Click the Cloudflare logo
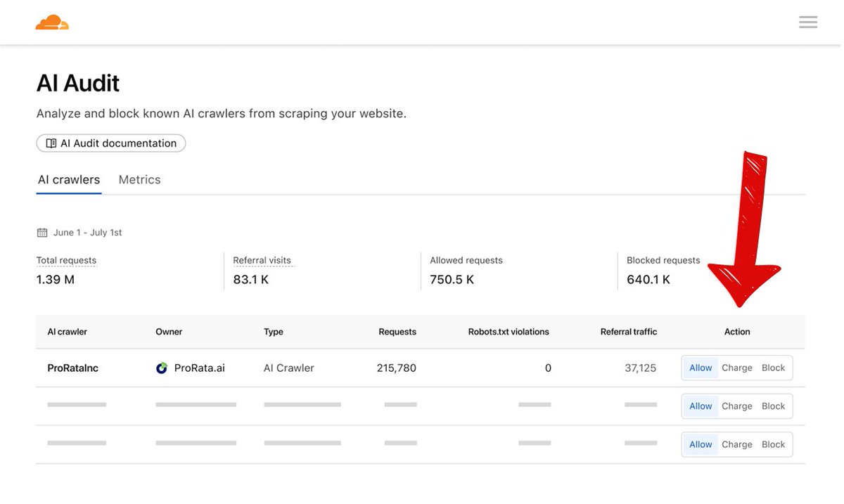 pyautogui.click(x=51, y=22)
